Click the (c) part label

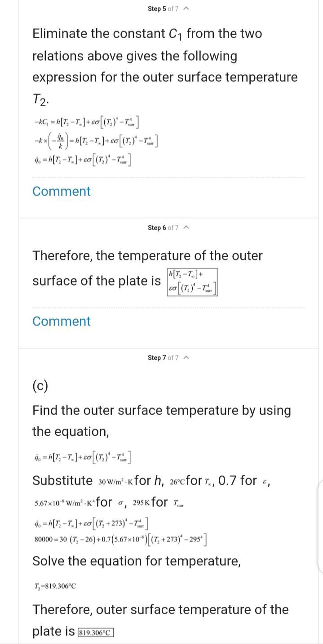[40, 385]
